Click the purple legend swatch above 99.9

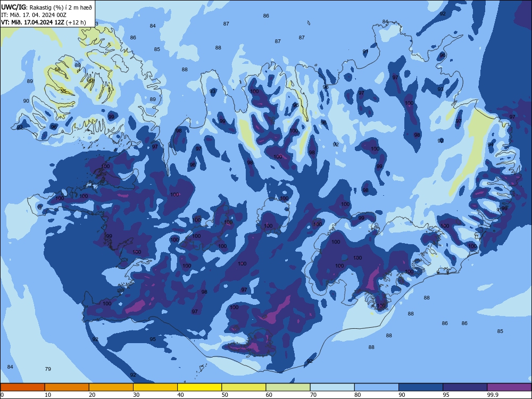pyautogui.click(x=509, y=387)
